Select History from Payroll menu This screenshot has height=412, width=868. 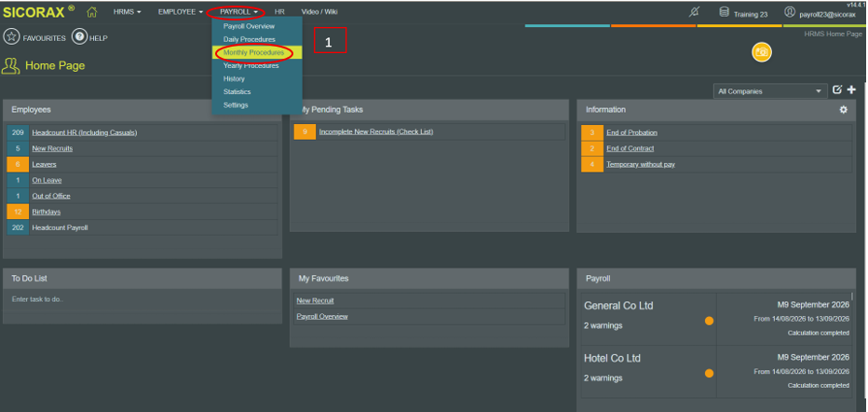pos(234,78)
